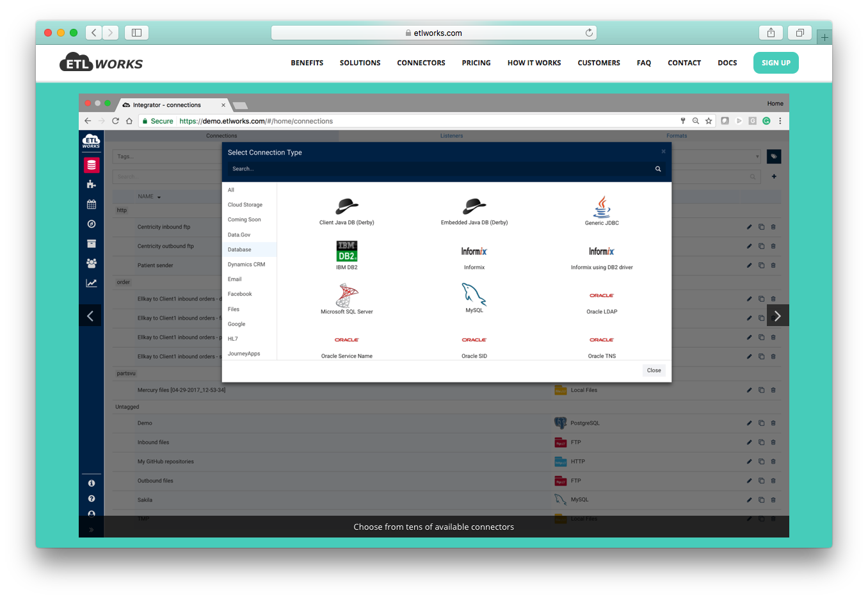The width and height of the screenshot is (868, 599).
Task: Go to ETL Works logo home
Action: (x=101, y=62)
